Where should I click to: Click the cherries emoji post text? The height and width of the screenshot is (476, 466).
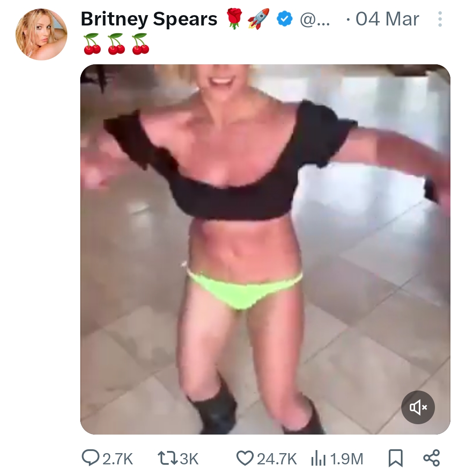tap(116, 44)
